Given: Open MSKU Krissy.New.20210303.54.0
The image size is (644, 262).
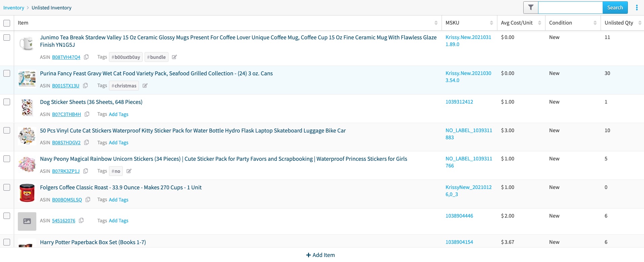Looking at the screenshot, I should tap(468, 77).
